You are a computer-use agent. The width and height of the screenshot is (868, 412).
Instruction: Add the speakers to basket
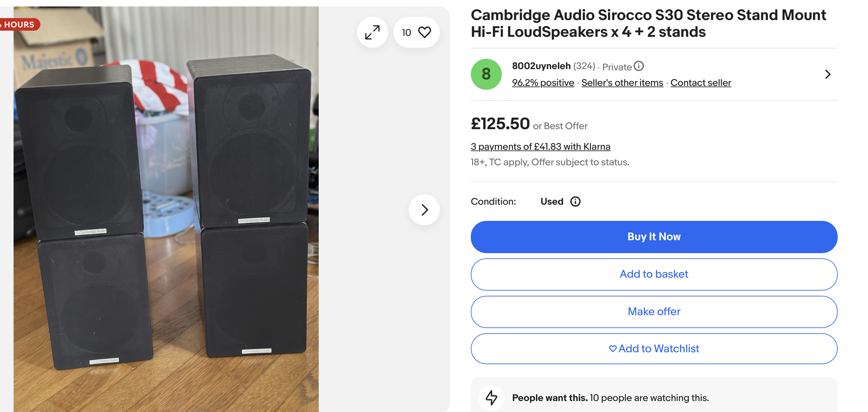point(654,274)
